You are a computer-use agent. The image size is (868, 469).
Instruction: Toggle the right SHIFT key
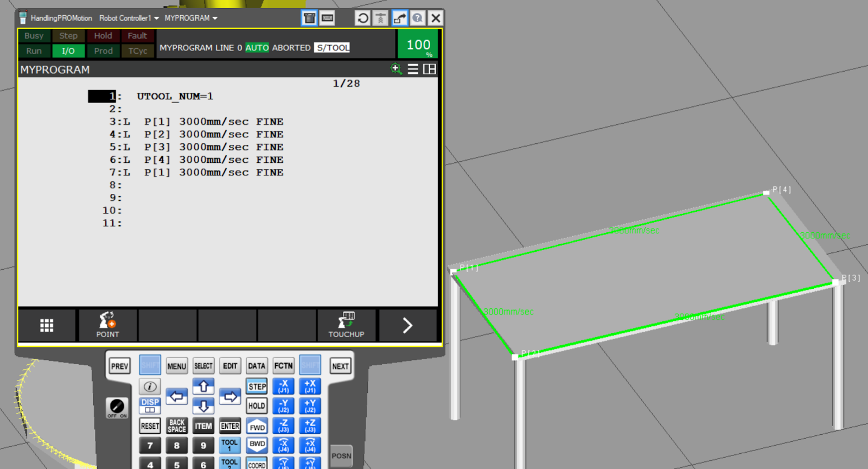[310, 365]
